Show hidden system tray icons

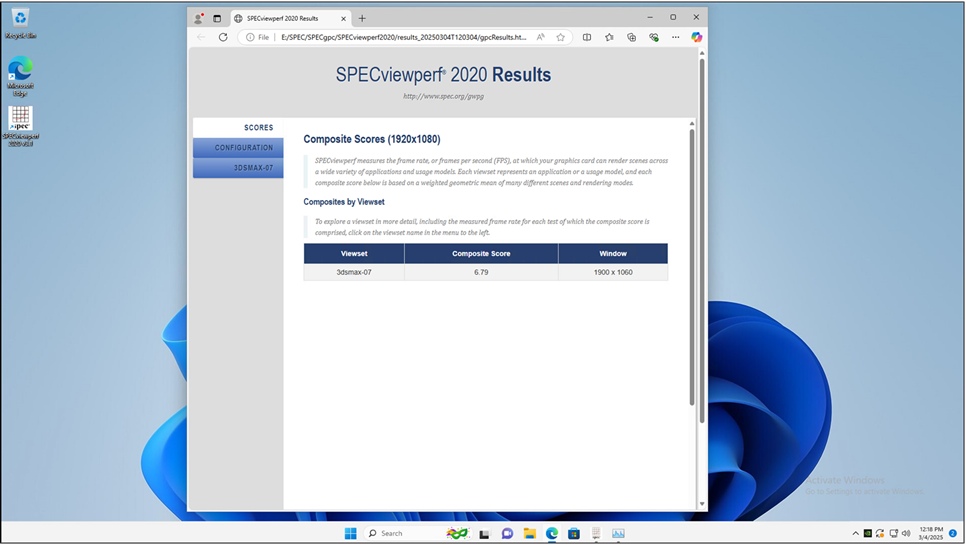pos(855,533)
